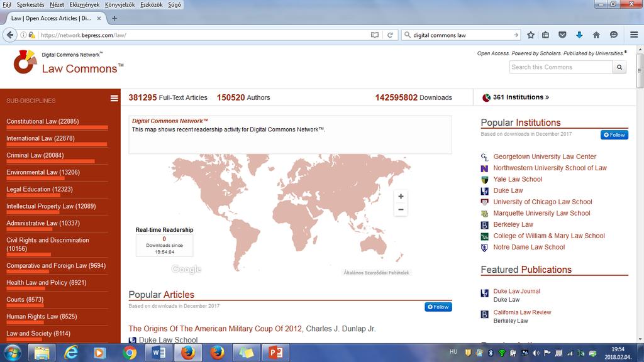Open the Nézet menu
Image resolution: width=644 pixels, height=362 pixels.
coord(57,4)
